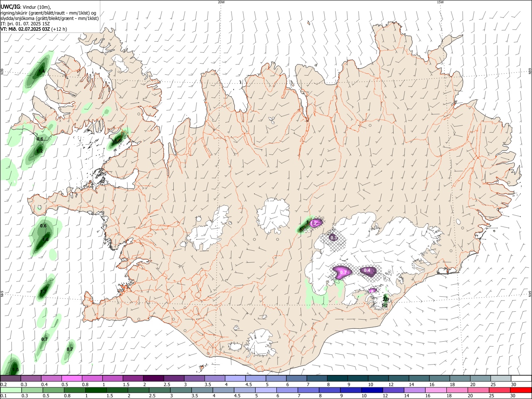This screenshot has height=399, width=532.
Task: Click the dark teal 8 snow-scale swatch
Action: pyautogui.click(x=337, y=379)
